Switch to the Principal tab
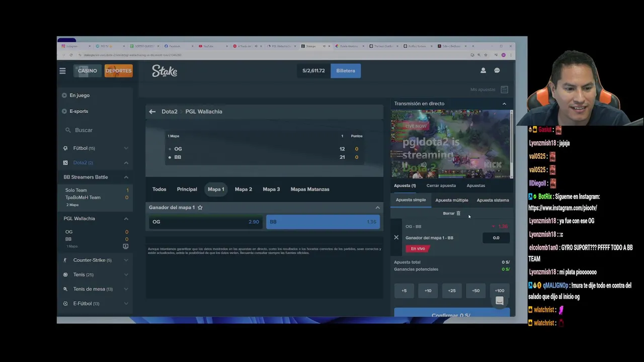 point(187,190)
